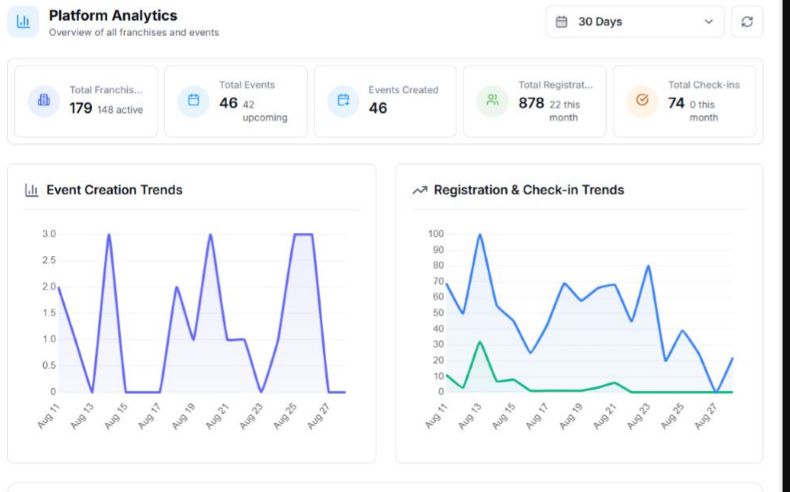Click the Events Created calendar-plus icon
790x492 pixels.
coord(343,100)
